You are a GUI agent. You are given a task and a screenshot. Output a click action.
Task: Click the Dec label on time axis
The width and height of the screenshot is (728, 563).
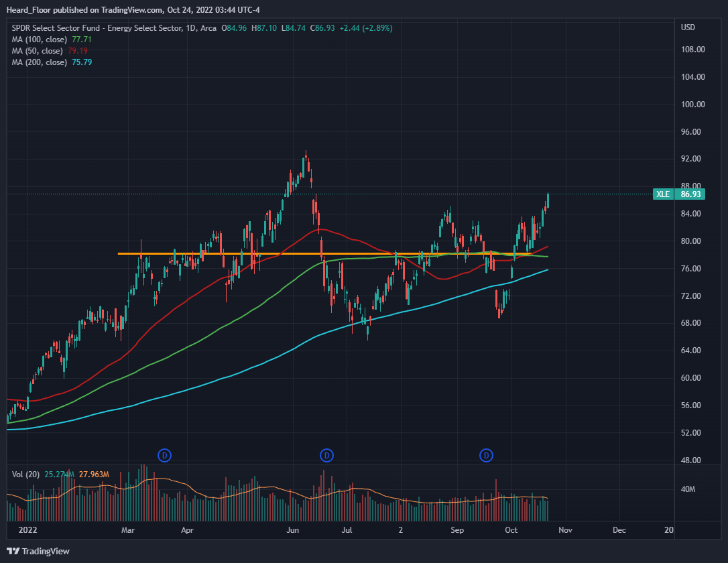click(x=619, y=530)
